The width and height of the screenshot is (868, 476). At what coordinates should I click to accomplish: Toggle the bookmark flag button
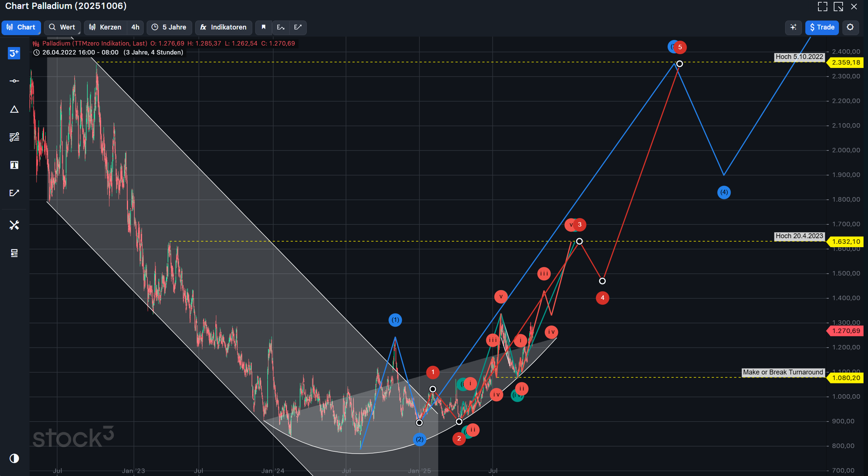263,27
